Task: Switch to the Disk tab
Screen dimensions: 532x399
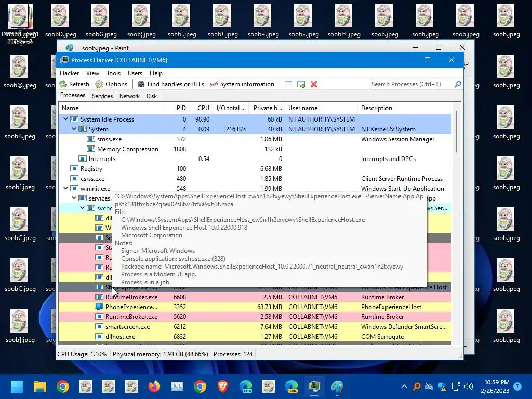Action: (152, 96)
